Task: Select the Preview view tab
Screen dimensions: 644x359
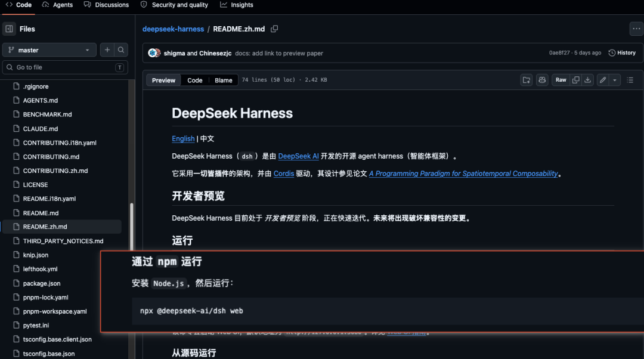Action: click(x=163, y=80)
